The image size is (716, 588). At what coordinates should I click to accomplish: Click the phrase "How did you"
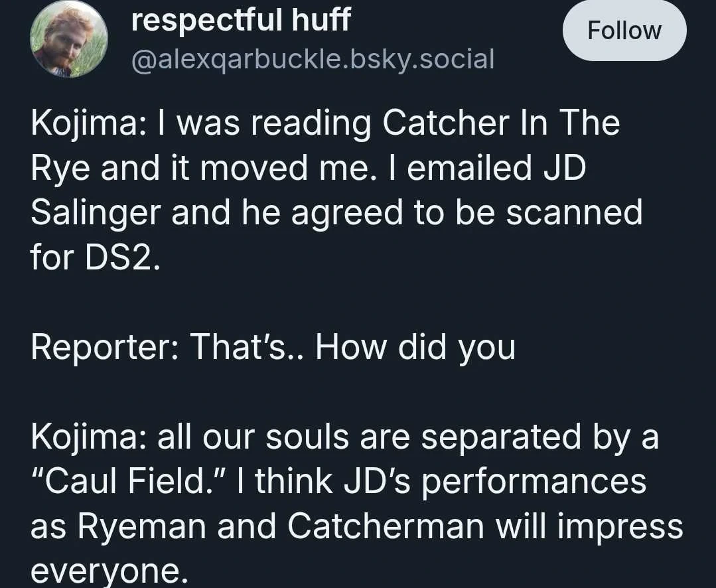415,347
